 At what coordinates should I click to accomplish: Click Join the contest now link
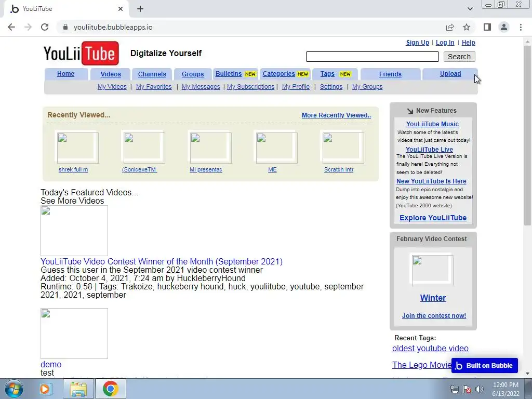(434, 315)
